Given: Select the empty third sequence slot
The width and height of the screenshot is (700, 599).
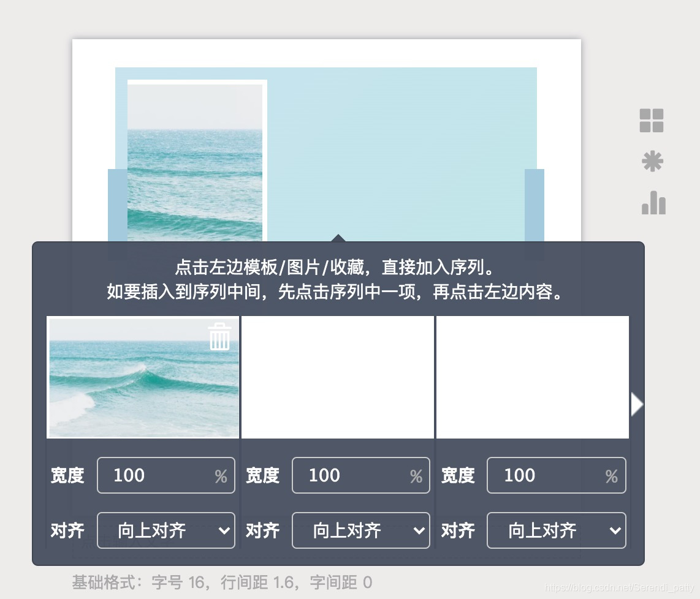Looking at the screenshot, I should pos(533,377).
